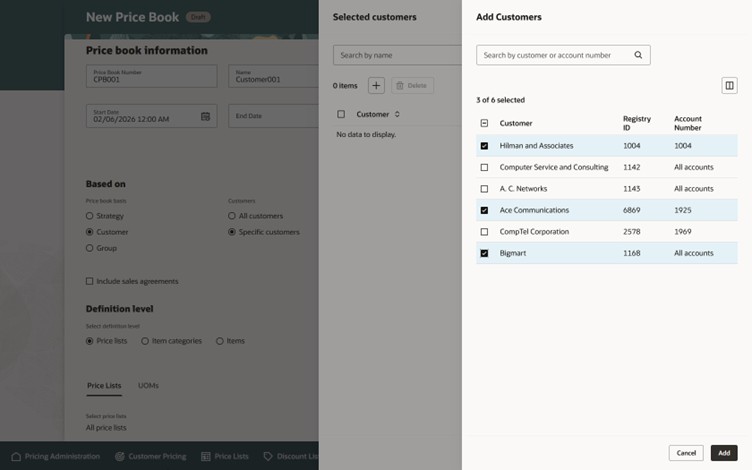Open the All price lists selector
This screenshot has width=752, height=470.
pos(106,428)
